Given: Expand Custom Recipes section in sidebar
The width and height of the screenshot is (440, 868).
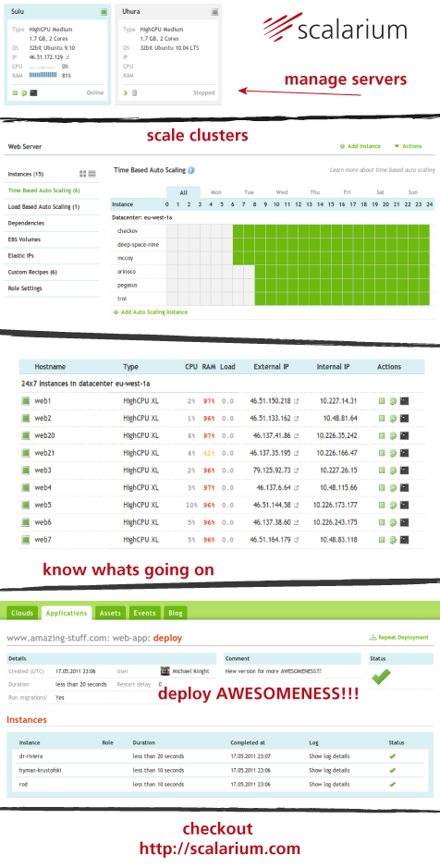Looking at the screenshot, I should 32,273.
